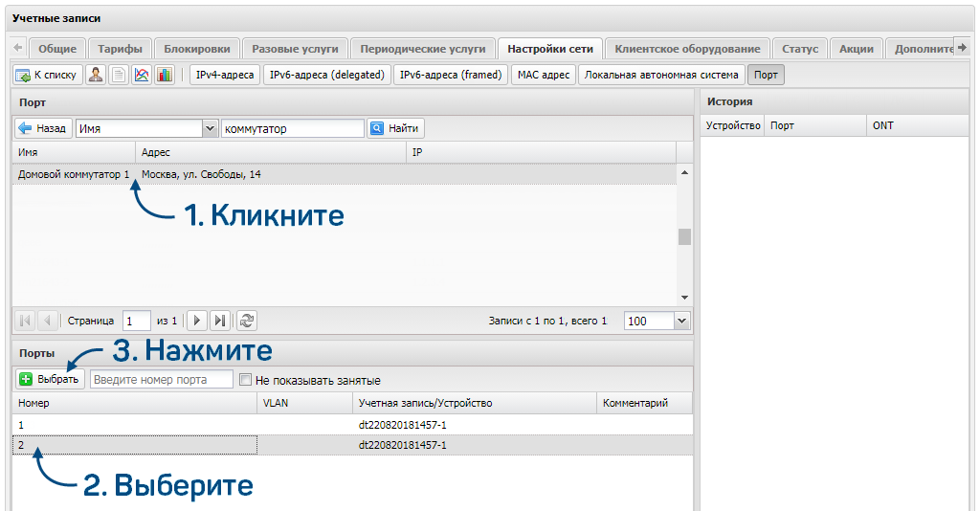This screenshot has width=980, height=511.
Task: Click the 'Выбрать' button
Action: click(x=50, y=379)
